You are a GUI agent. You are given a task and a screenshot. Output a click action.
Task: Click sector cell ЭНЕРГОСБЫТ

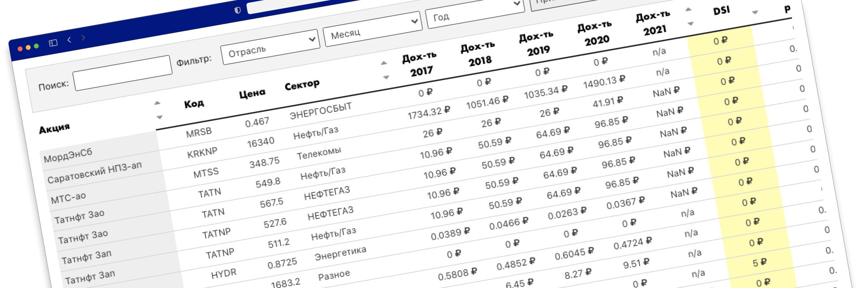[321, 110]
